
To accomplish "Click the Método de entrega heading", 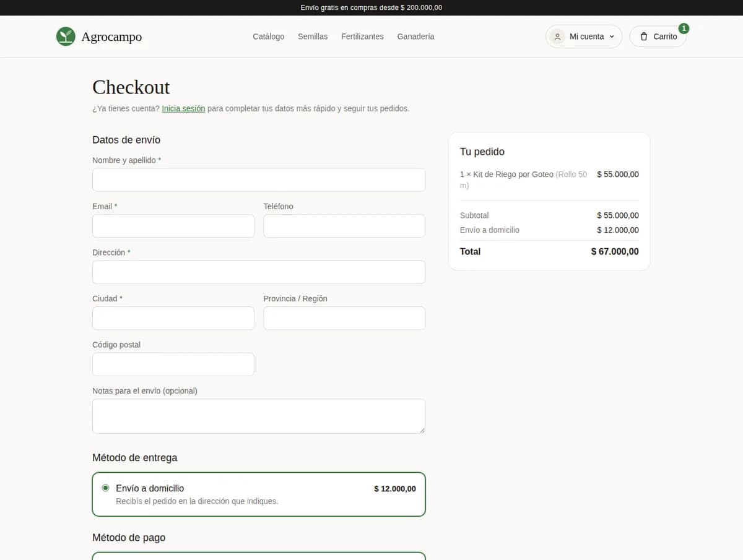I will point(135,458).
